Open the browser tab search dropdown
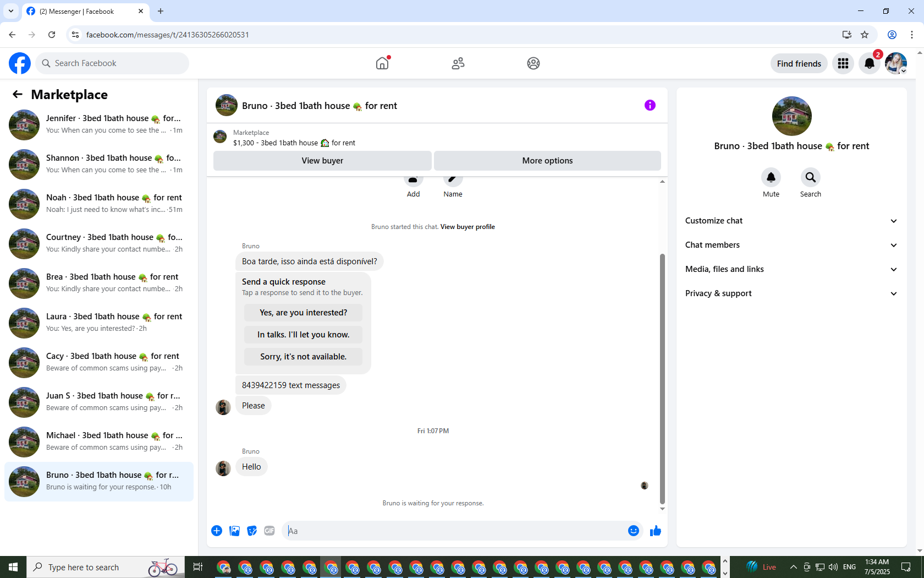The image size is (924, 578). click(x=11, y=11)
